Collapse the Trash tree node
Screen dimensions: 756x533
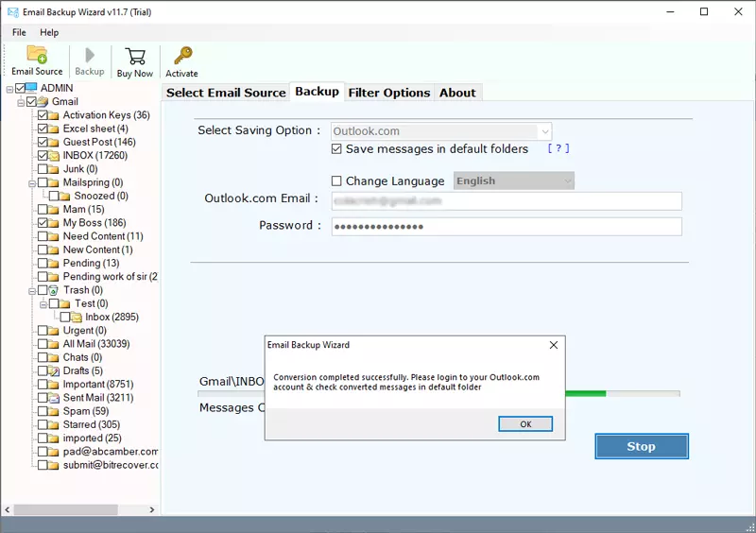32,291
